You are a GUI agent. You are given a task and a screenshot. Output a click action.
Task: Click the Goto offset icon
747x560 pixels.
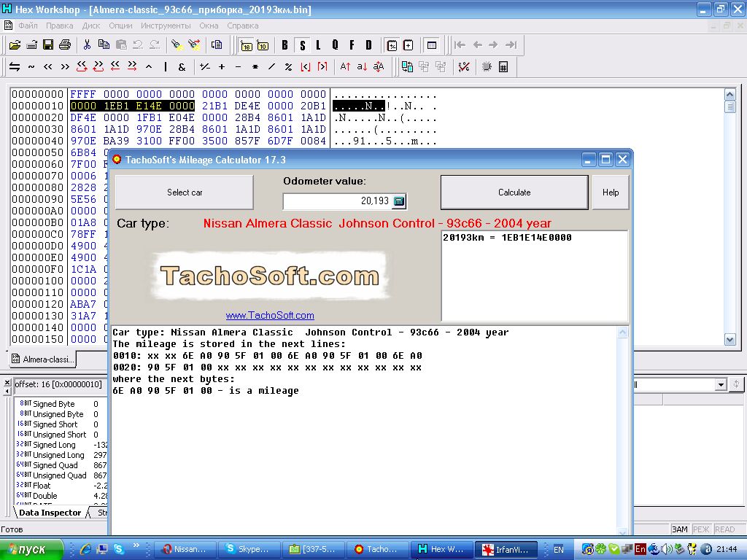point(217,45)
